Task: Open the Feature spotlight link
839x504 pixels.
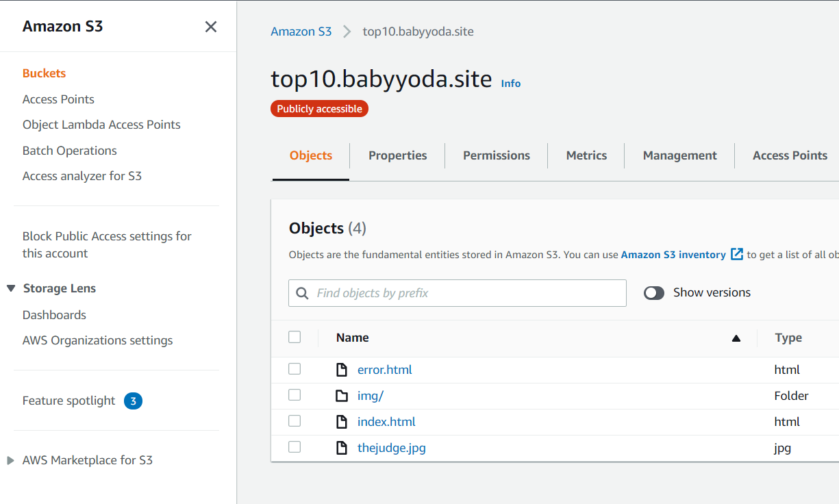Action: click(68, 401)
